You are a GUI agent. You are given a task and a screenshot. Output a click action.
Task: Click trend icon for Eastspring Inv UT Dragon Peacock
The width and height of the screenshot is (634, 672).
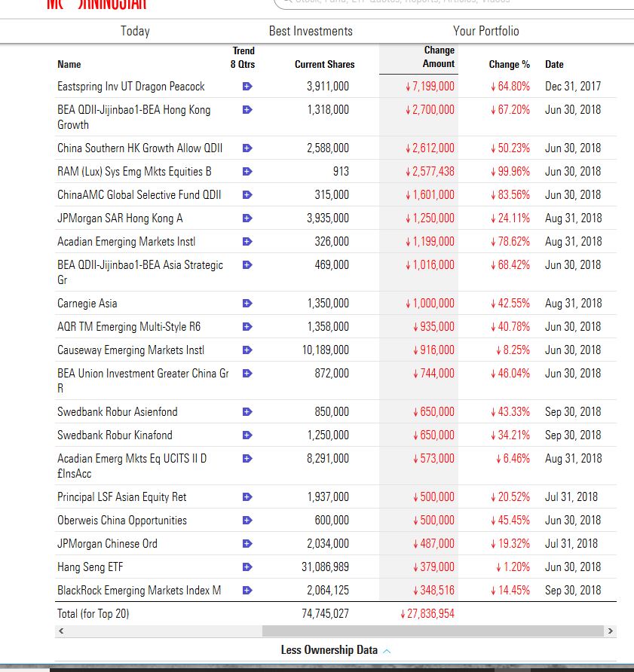[247, 87]
